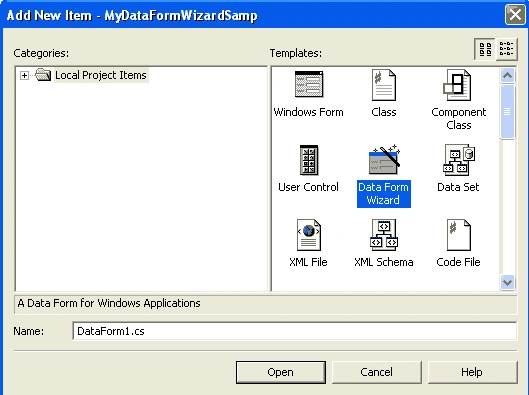Click the 'XML File' label text
The width and height of the screenshot is (529, 395).
click(309, 262)
